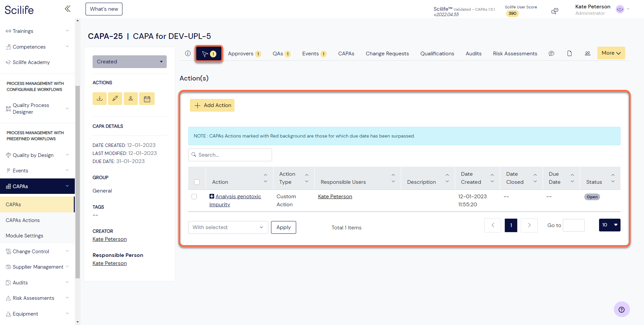Click the assign person action icon
Viewport: 644px width, 325px height.
(x=131, y=99)
